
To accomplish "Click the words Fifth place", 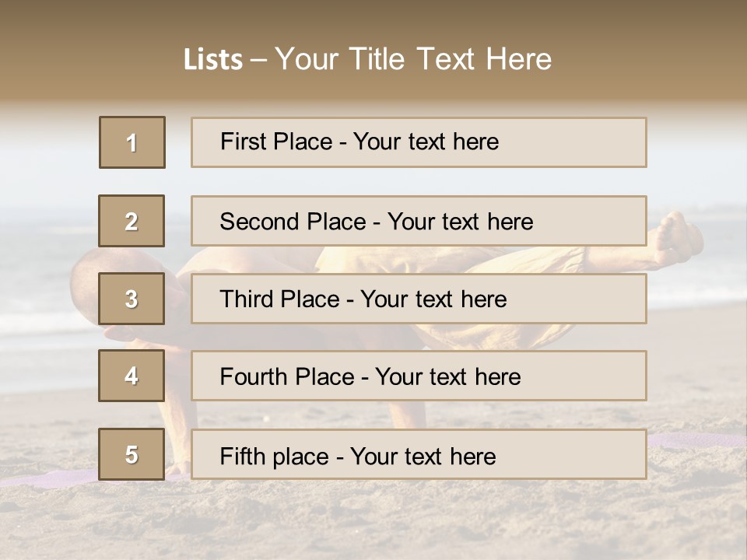I will pyautogui.click(x=275, y=457).
